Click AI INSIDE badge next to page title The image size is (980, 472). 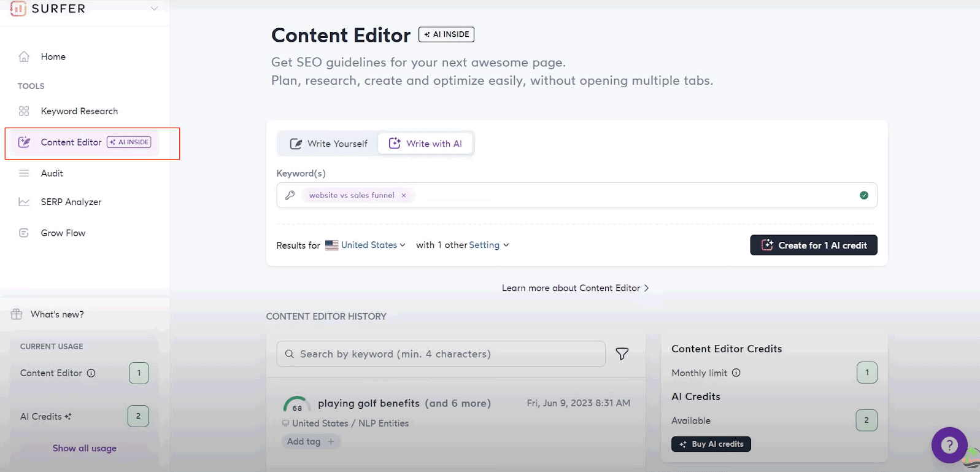446,34
